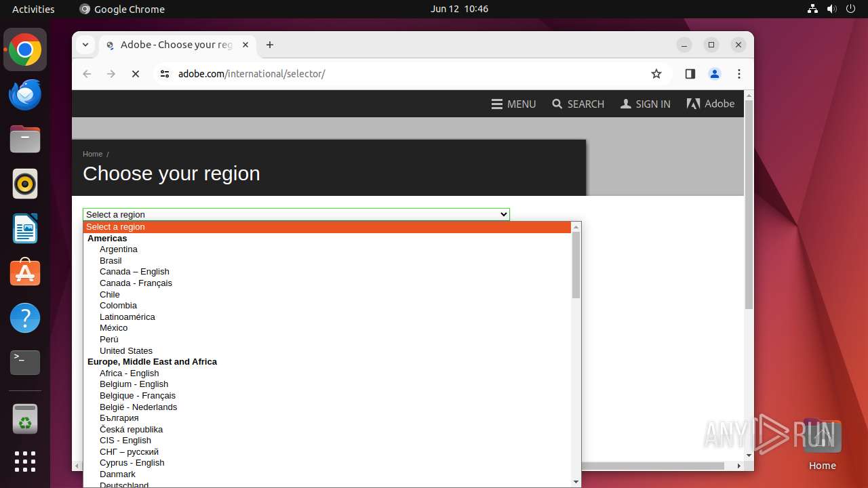Click the page horizontal scrollbar right arrow
The width and height of the screenshot is (868, 488).
tap(739, 466)
